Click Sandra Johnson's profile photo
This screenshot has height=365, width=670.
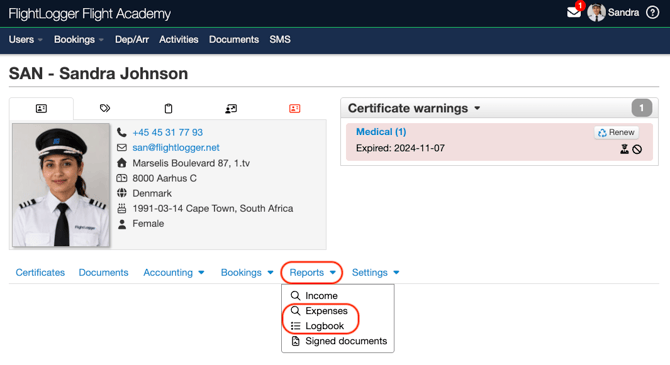(61, 185)
